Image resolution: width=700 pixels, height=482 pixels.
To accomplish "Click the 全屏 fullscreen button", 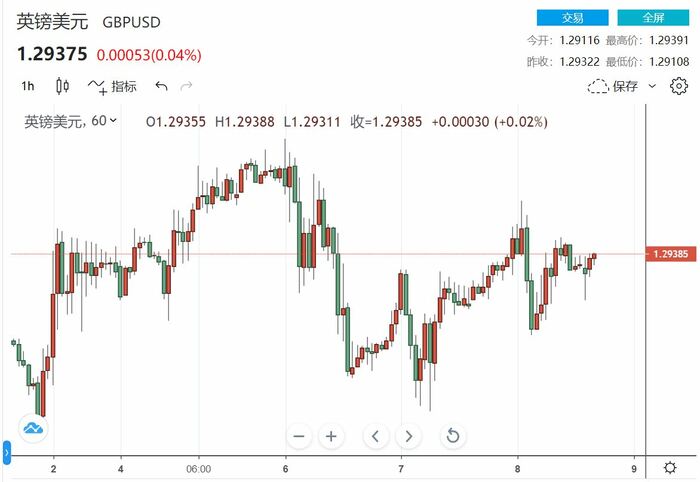I will point(653,18).
